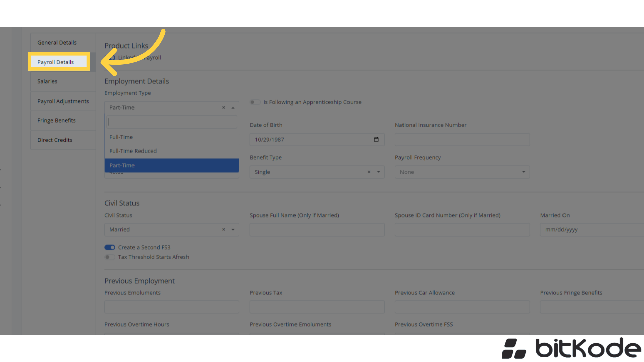Clear the Single benefit type value

coord(369,172)
